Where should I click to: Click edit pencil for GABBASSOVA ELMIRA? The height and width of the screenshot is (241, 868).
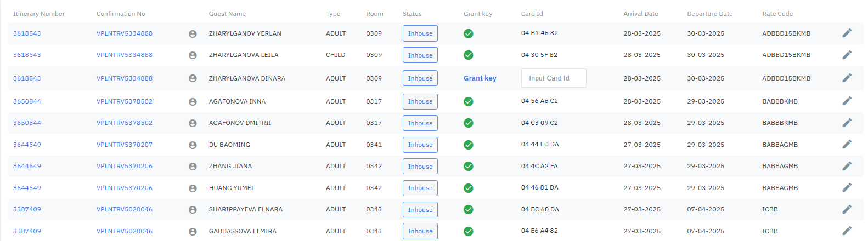pos(847,231)
